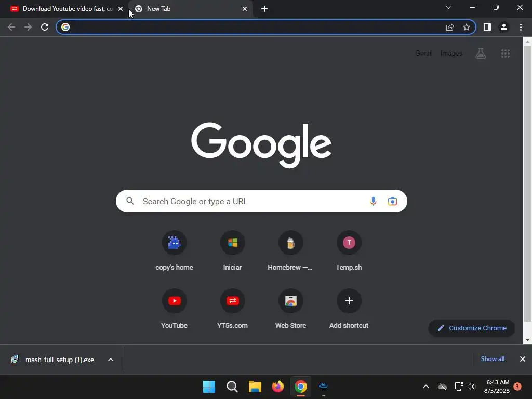532x399 pixels.
Task: Start voice search with microphone icon
Action: (373, 201)
